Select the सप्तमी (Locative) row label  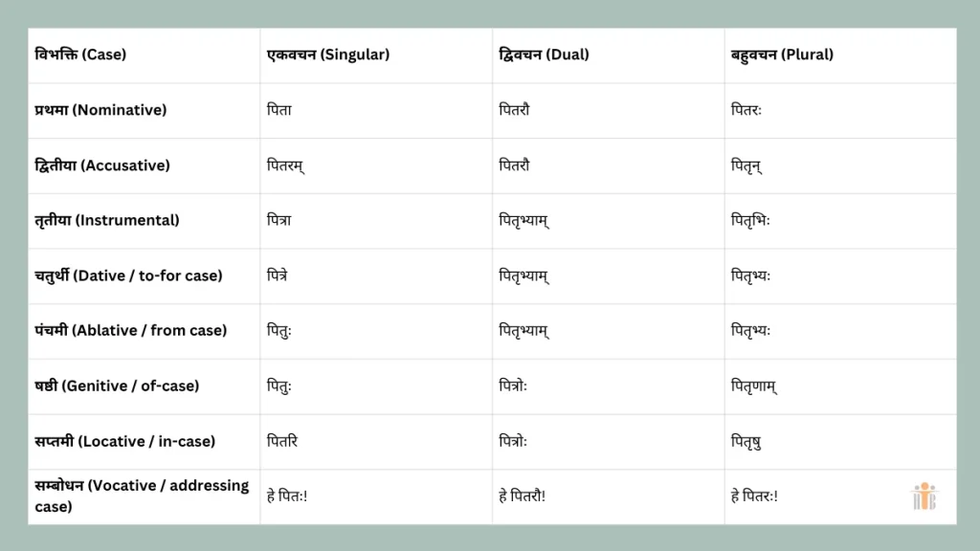pos(125,442)
